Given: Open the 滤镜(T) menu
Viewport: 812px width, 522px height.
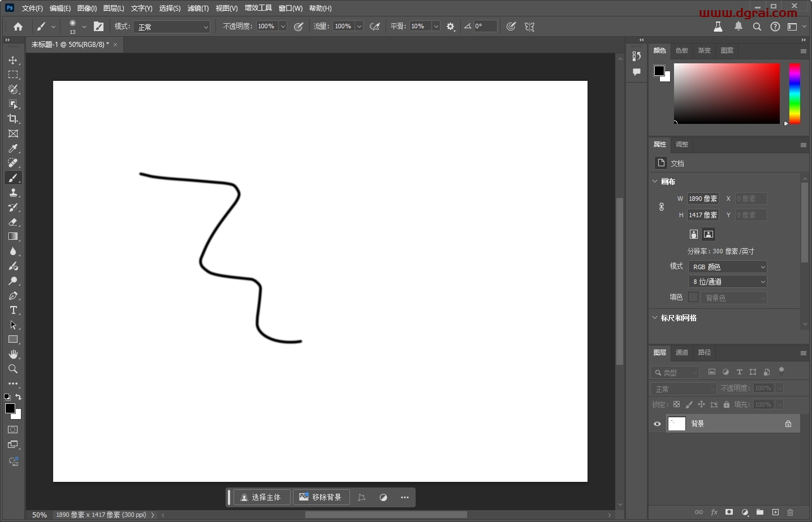Looking at the screenshot, I should [x=198, y=8].
